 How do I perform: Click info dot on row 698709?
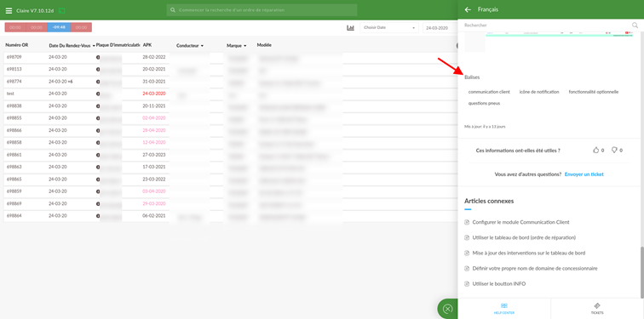(98, 58)
